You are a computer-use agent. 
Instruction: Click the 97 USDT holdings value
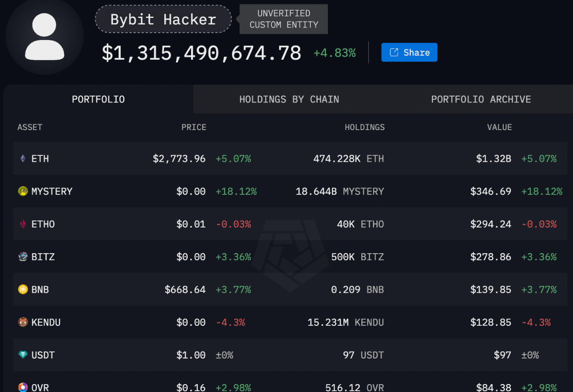[363, 355]
